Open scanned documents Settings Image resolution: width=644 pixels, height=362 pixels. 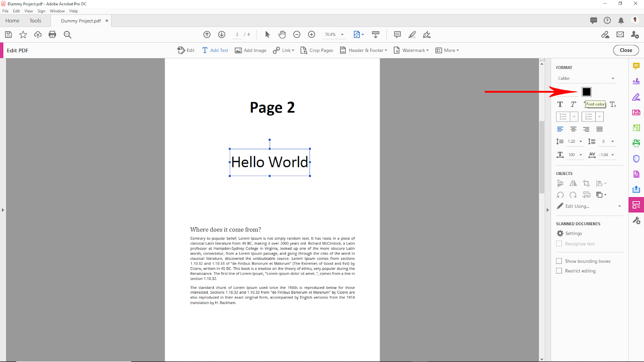click(570, 233)
